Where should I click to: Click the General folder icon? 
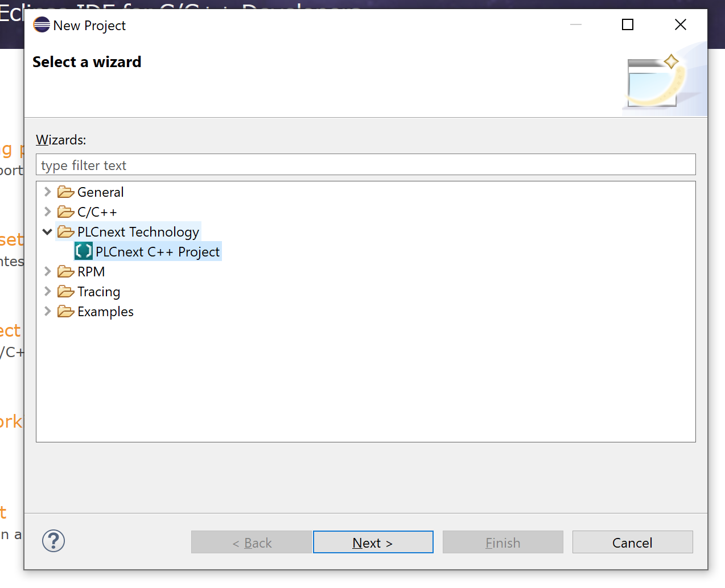66,192
